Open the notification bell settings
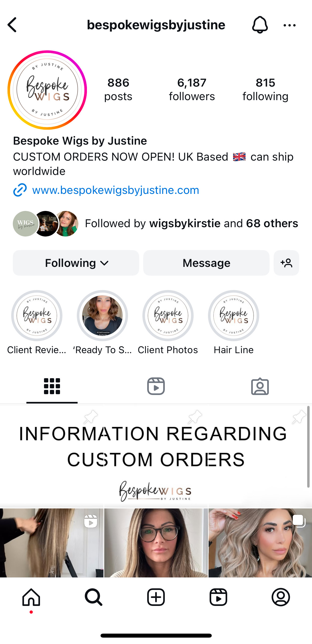The width and height of the screenshot is (312, 644). pos(260,25)
